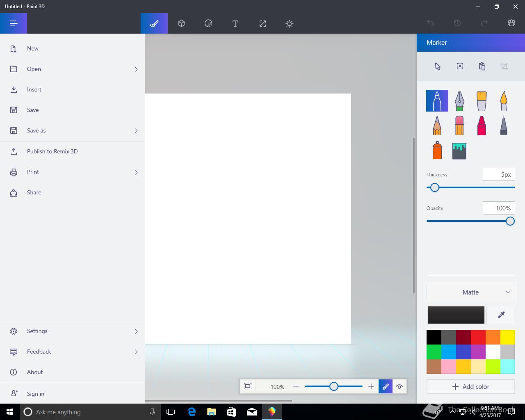Open the Stickers tab
Viewport: 525px width, 420px height.
click(x=208, y=24)
